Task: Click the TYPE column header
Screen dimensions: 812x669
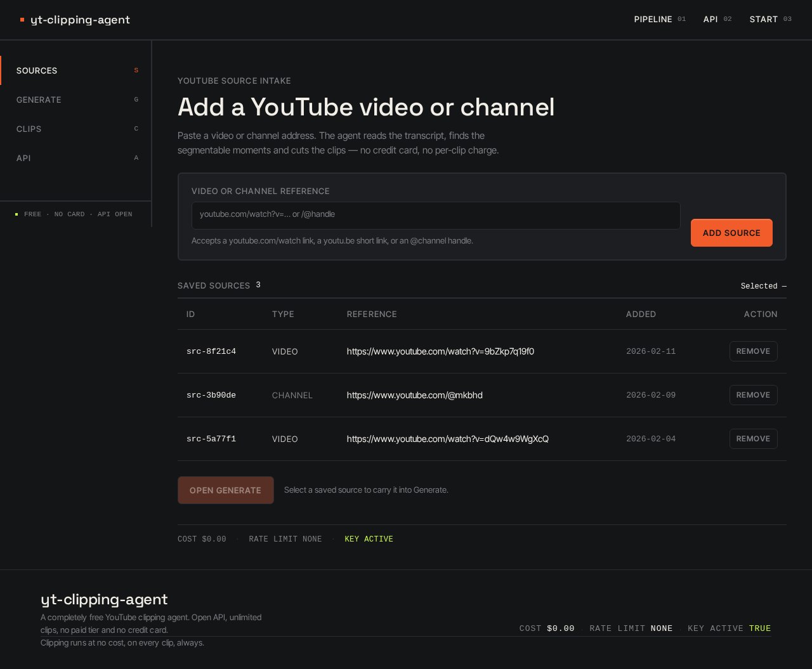Action: [x=283, y=314]
